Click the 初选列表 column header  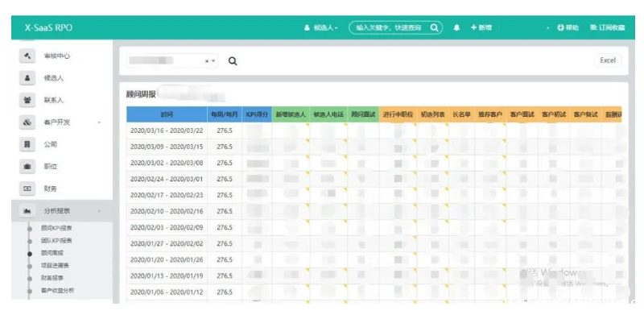pos(432,114)
